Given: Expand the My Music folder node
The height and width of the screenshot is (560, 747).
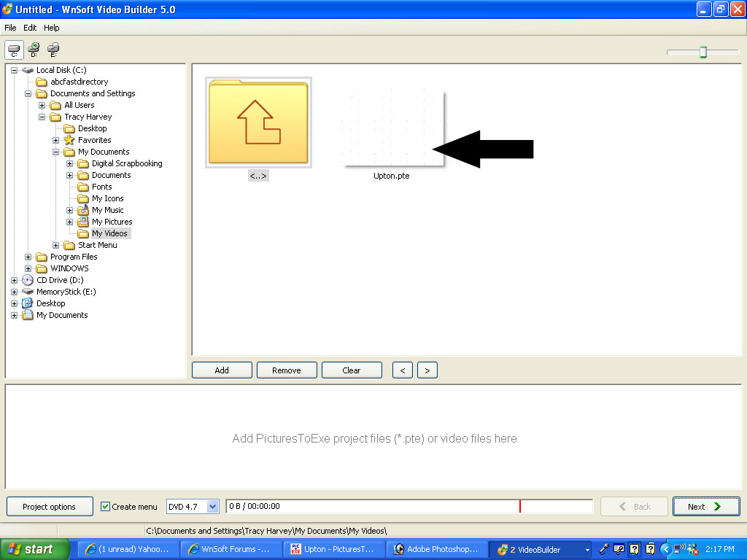Looking at the screenshot, I should pos(69,210).
